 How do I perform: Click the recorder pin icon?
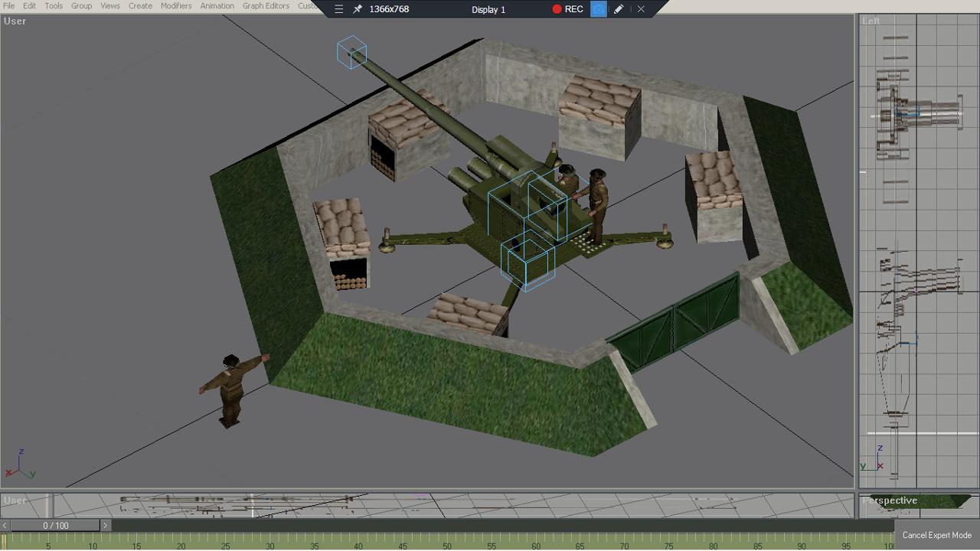pos(357,9)
